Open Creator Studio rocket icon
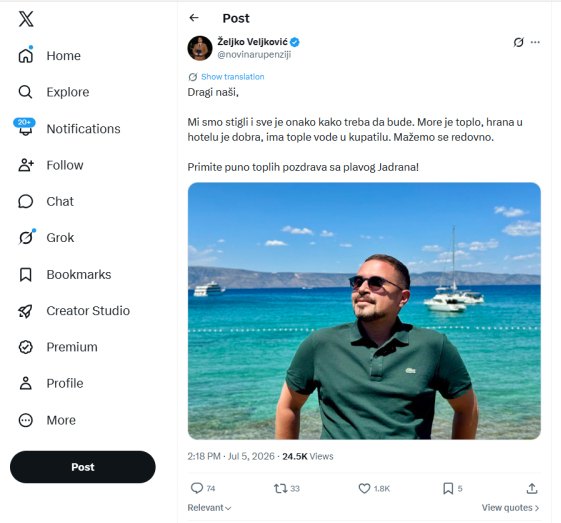Screen dimensions: 561x523 (25, 311)
